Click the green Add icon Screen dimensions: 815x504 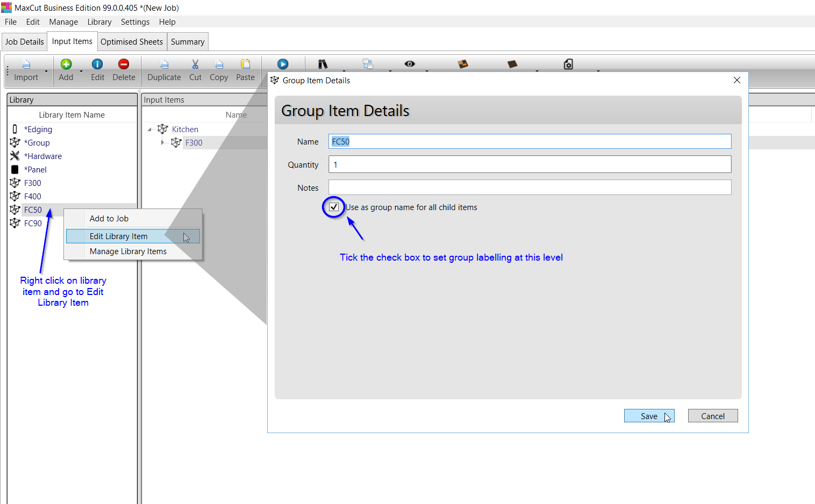tap(66, 64)
